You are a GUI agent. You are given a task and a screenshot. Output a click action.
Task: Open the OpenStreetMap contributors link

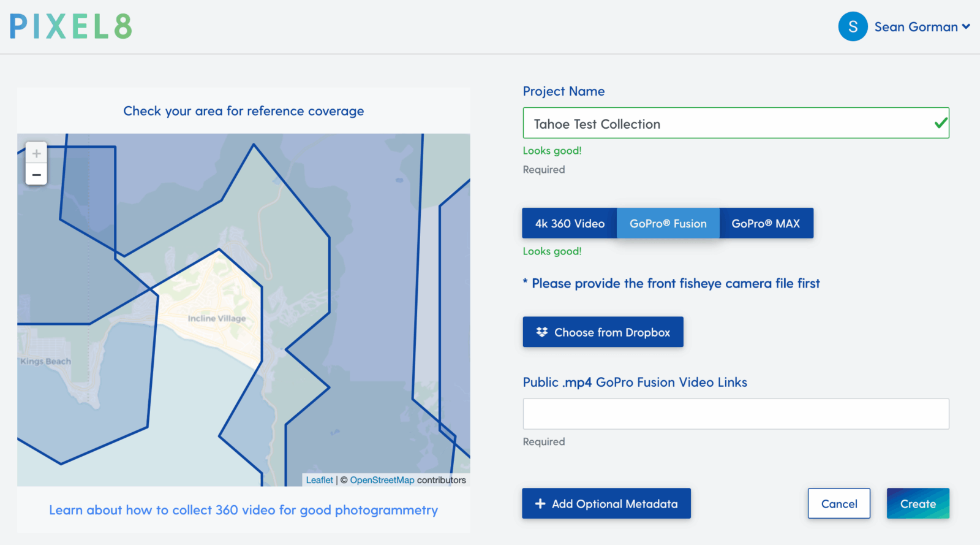[382, 480]
